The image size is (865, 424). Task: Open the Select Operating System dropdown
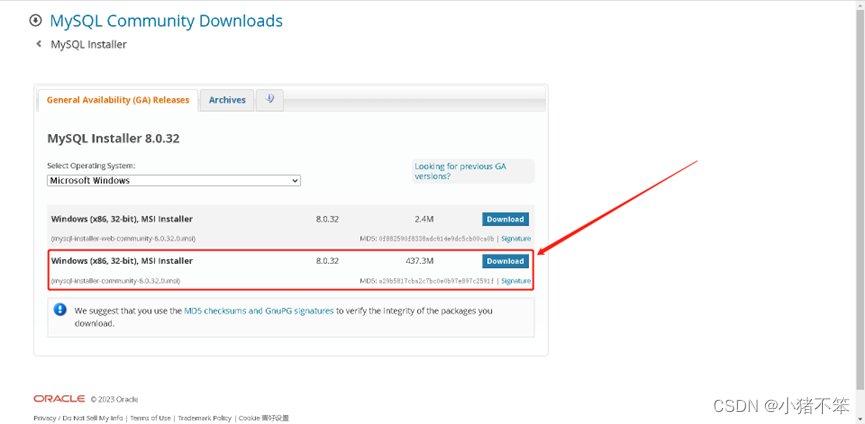pyautogui.click(x=174, y=180)
